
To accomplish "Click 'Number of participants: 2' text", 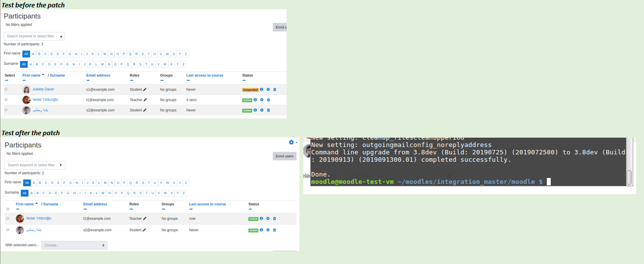I will click(24, 173).
